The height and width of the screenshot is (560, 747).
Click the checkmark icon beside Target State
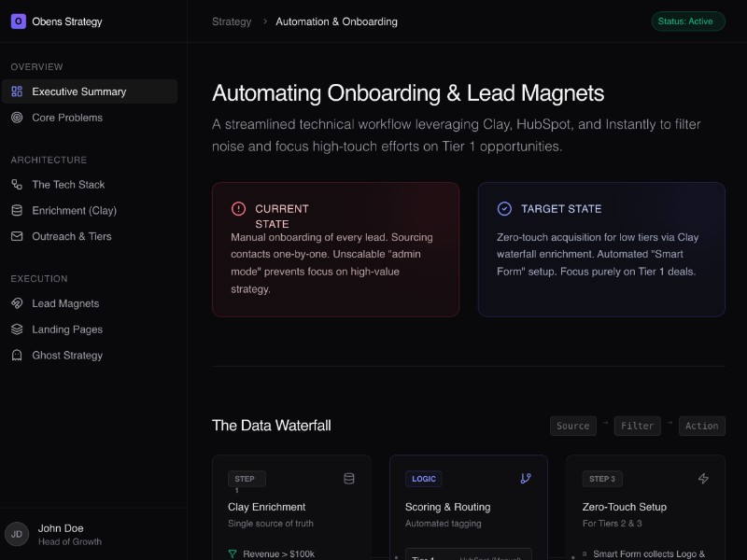(x=504, y=208)
